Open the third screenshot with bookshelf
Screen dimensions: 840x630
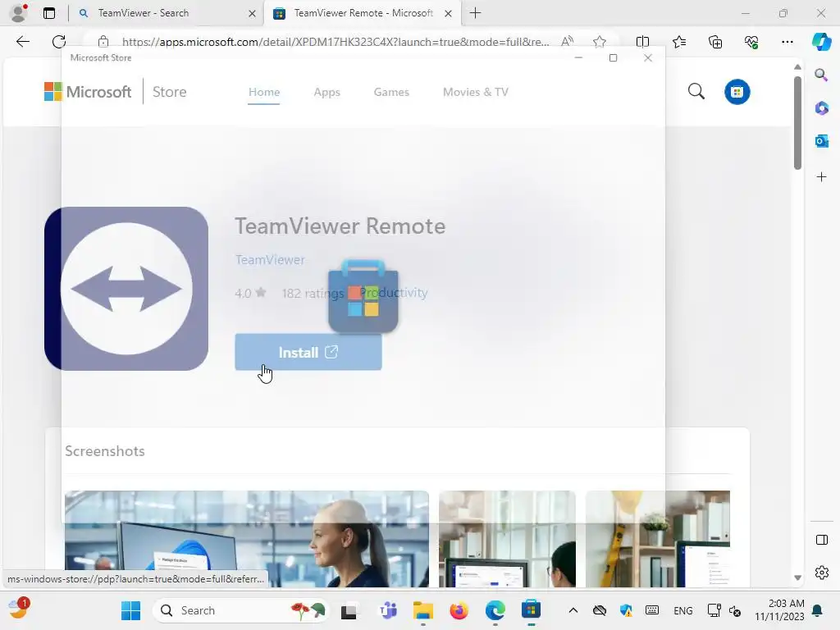click(x=657, y=538)
